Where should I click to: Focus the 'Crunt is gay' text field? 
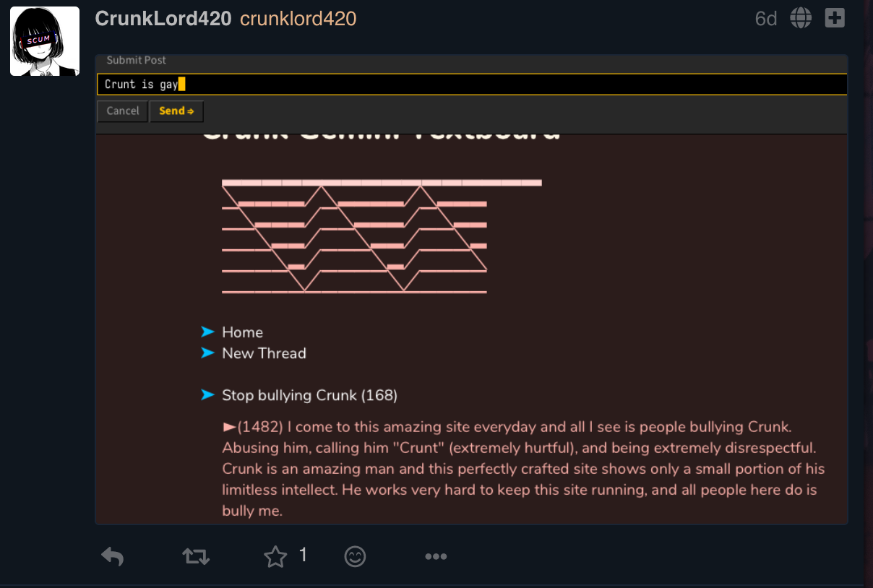472,85
